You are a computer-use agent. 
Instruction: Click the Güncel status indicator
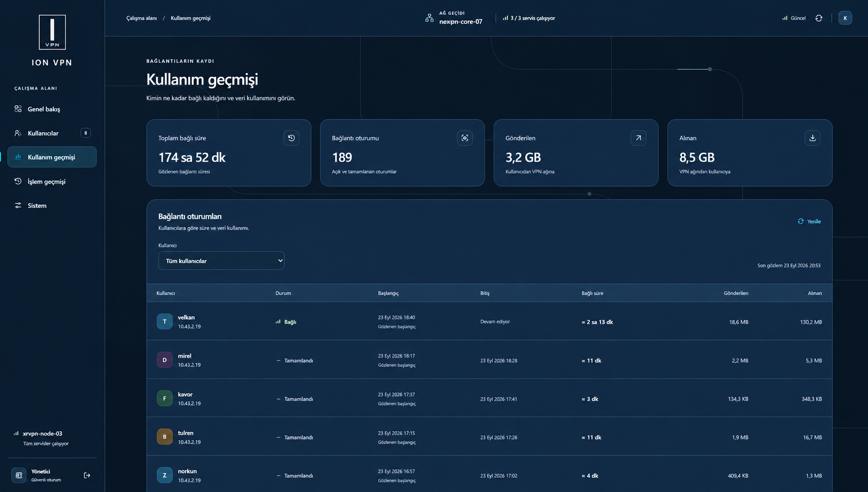(x=794, y=18)
